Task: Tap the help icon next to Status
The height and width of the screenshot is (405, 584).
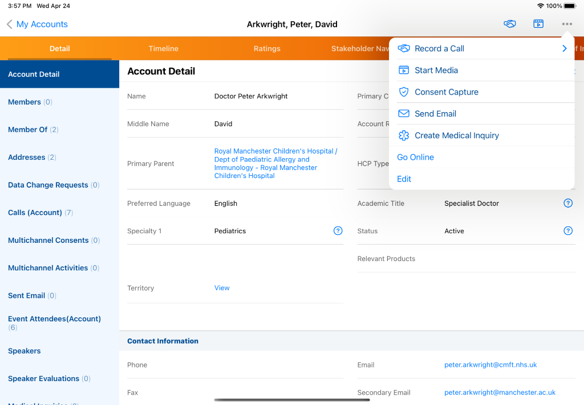Action: (x=568, y=231)
